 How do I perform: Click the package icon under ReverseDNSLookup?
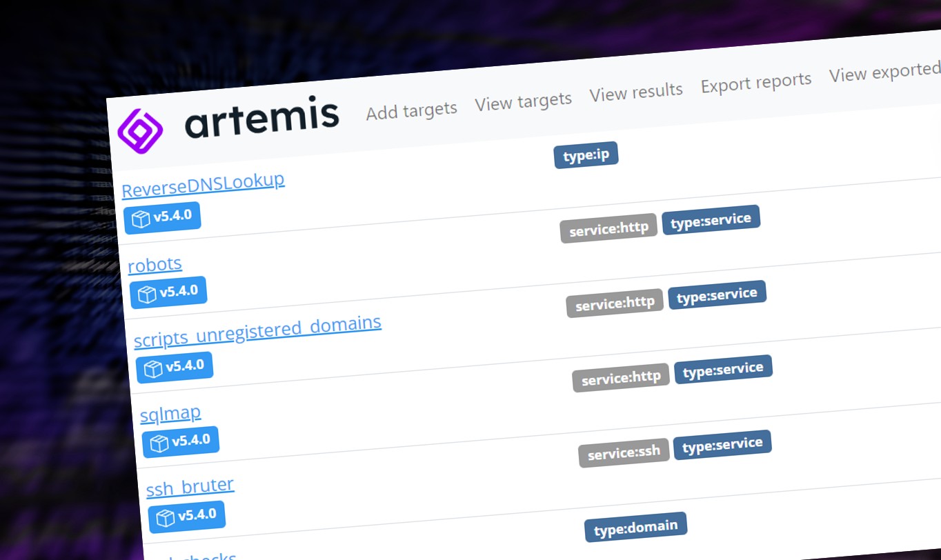[x=141, y=219]
